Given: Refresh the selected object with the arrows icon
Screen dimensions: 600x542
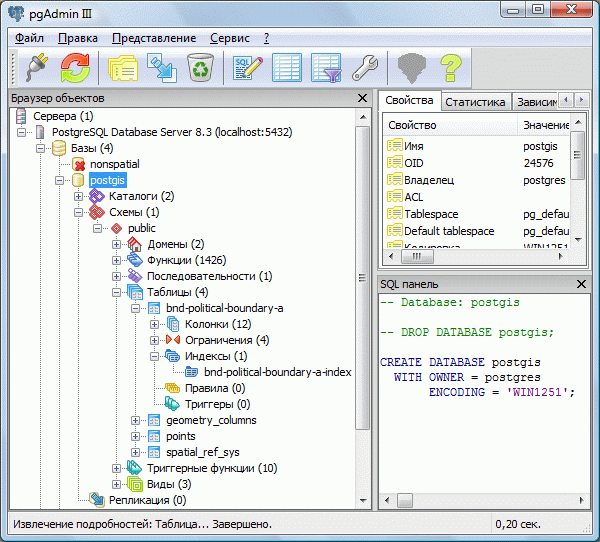Looking at the screenshot, I should (75, 68).
